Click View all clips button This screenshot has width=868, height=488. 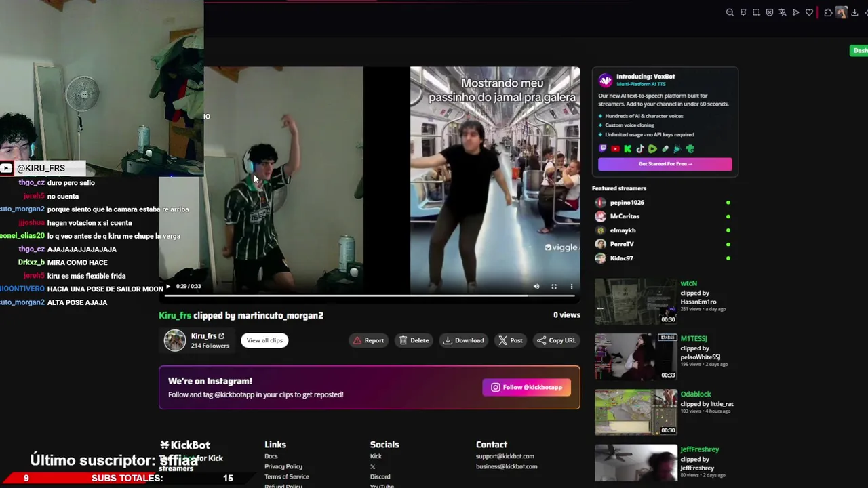264,340
